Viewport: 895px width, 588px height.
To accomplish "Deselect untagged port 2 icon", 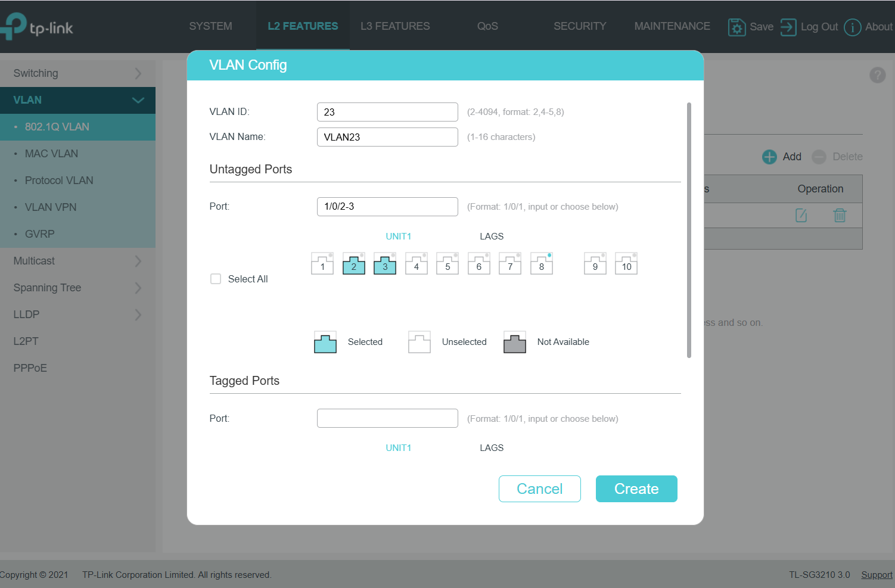I will coord(354,263).
